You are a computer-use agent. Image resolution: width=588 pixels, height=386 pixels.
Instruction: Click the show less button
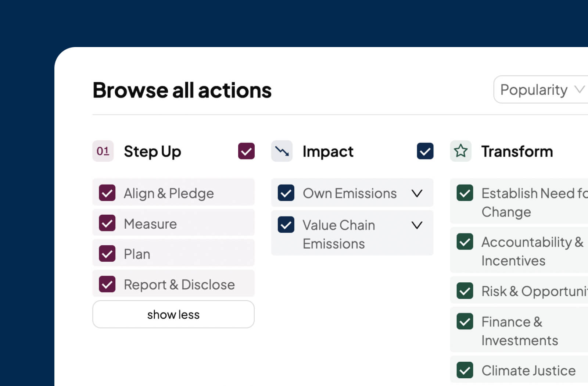click(x=173, y=314)
